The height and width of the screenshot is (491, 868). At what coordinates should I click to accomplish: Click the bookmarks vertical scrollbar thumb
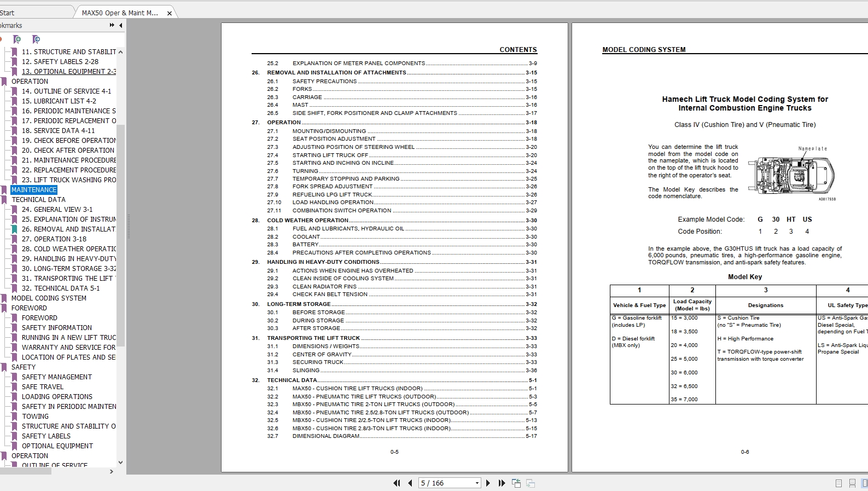(x=121, y=235)
